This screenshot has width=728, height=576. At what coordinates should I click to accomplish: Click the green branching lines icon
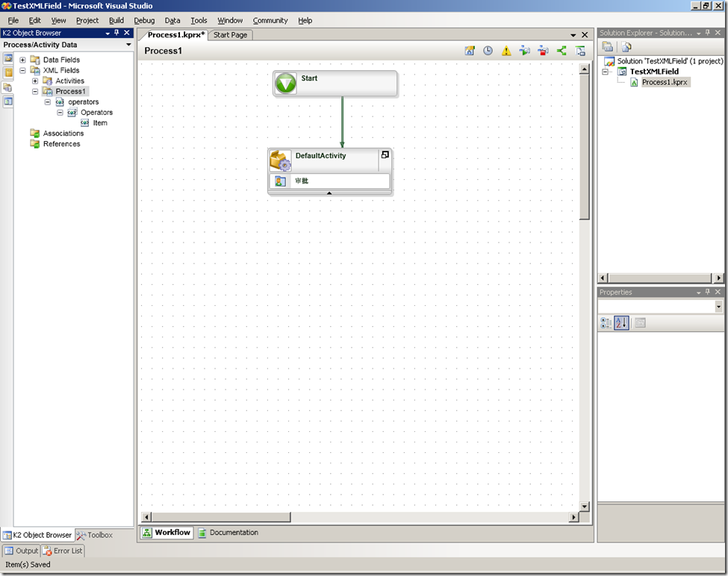pos(561,51)
